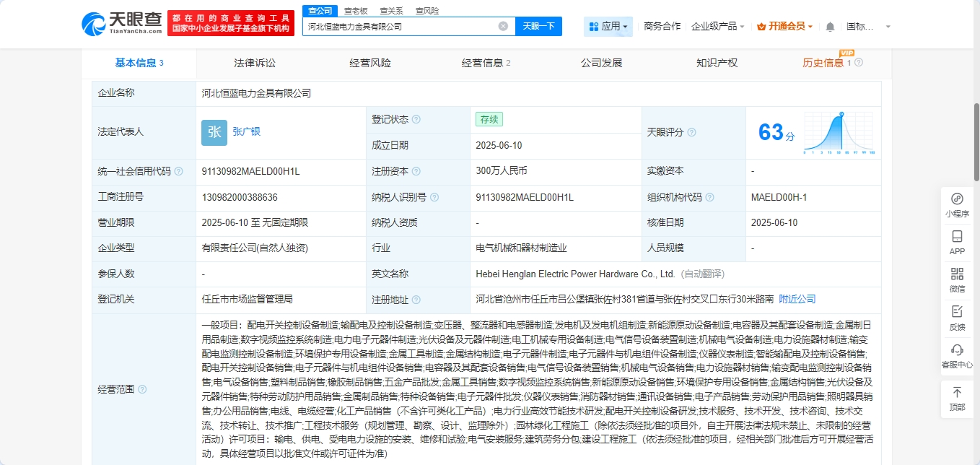Open the WeChat QR code icon
980x465 pixels.
957,279
